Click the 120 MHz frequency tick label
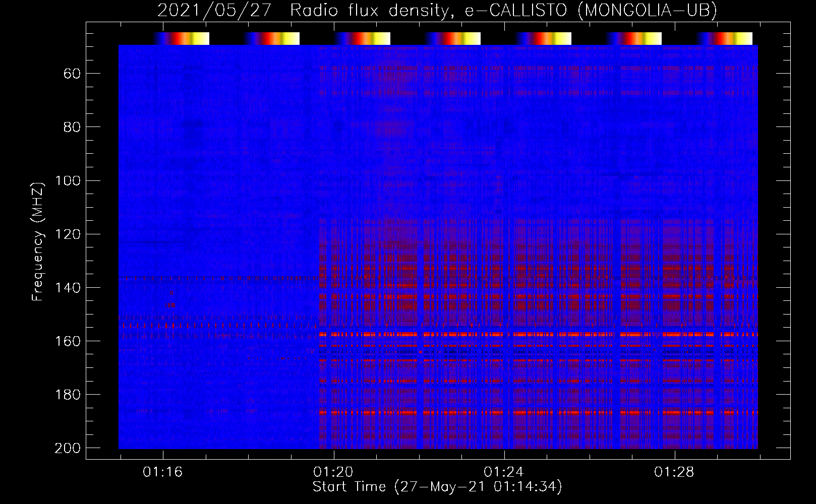 point(68,234)
